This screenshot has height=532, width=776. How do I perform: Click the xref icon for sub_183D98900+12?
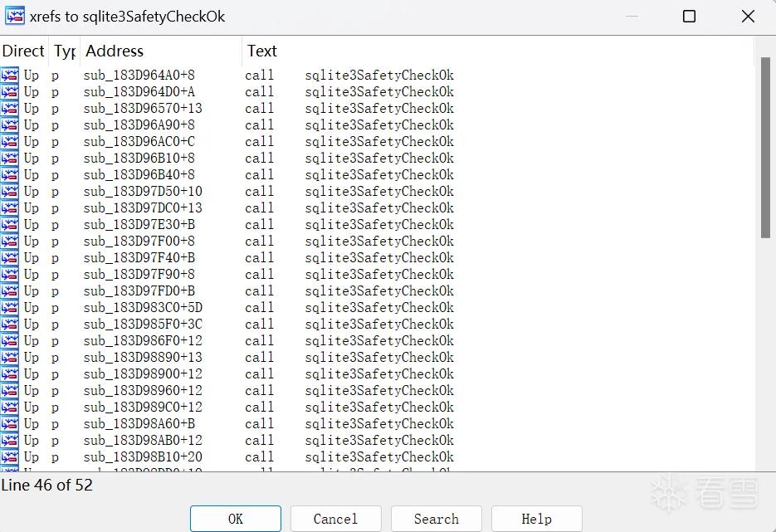10,374
